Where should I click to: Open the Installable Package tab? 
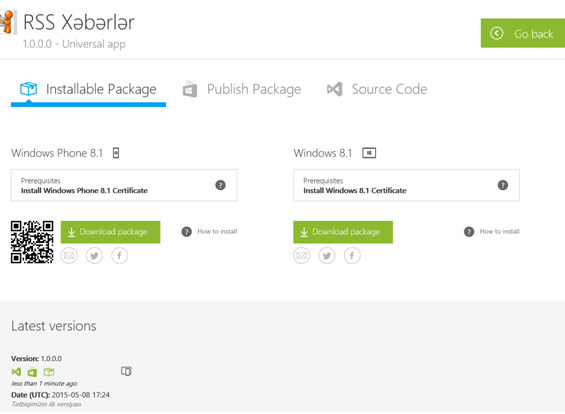pyautogui.click(x=88, y=89)
